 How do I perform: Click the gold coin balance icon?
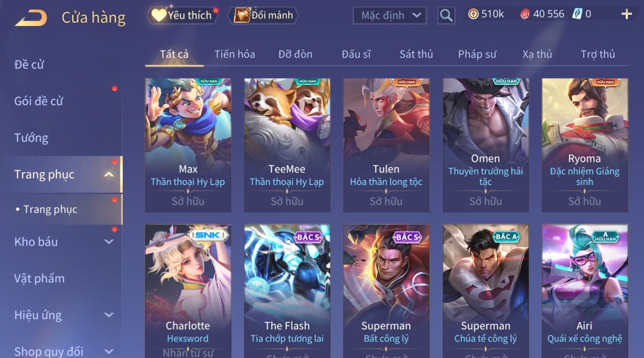(x=473, y=14)
